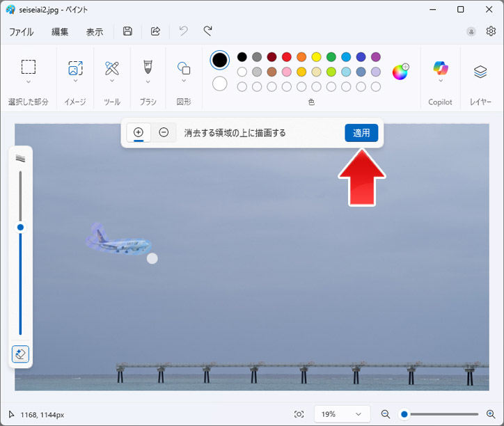Pick the first empty custom color slot
Screen dimensions: 504x426
tap(242, 86)
